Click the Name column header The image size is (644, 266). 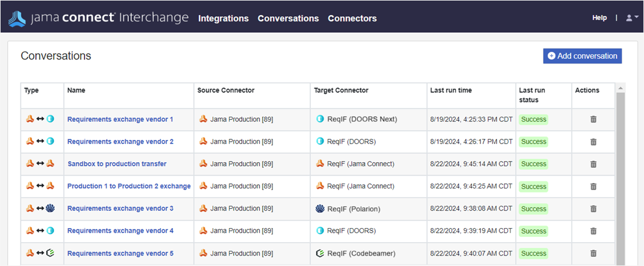coord(76,90)
